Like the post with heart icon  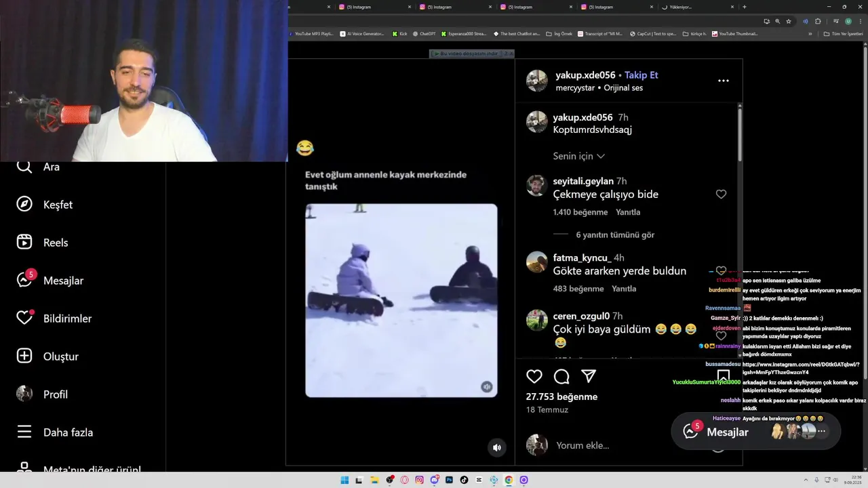click(534, 376)
